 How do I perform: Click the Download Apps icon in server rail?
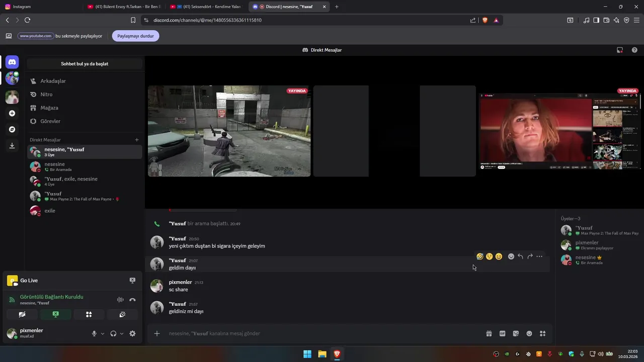[12, 145]
